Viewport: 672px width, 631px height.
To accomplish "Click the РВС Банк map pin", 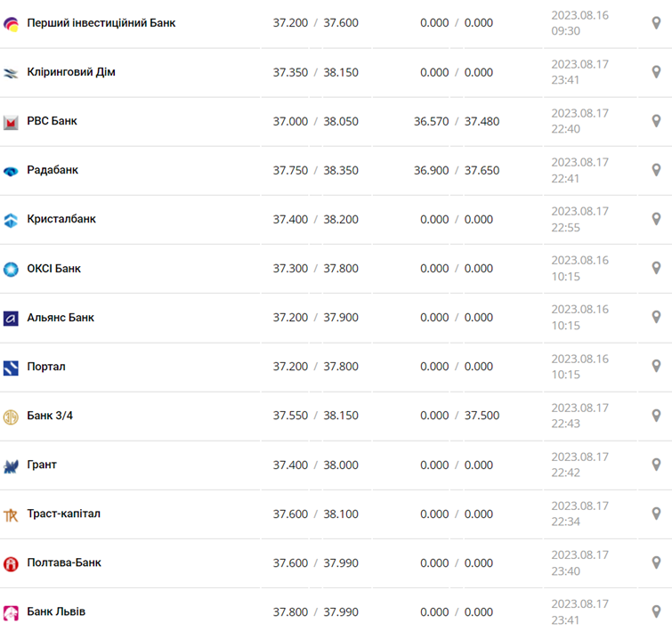I will [x=656, y=121].
